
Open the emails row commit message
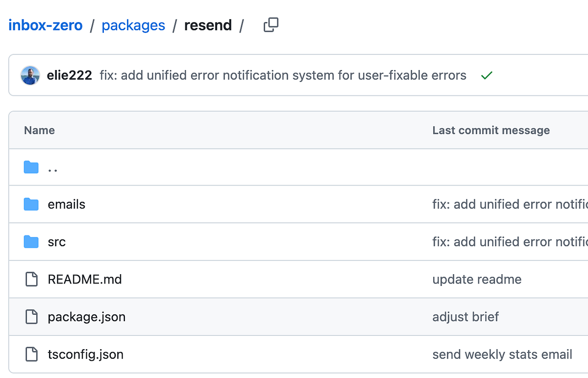[510, 204]
